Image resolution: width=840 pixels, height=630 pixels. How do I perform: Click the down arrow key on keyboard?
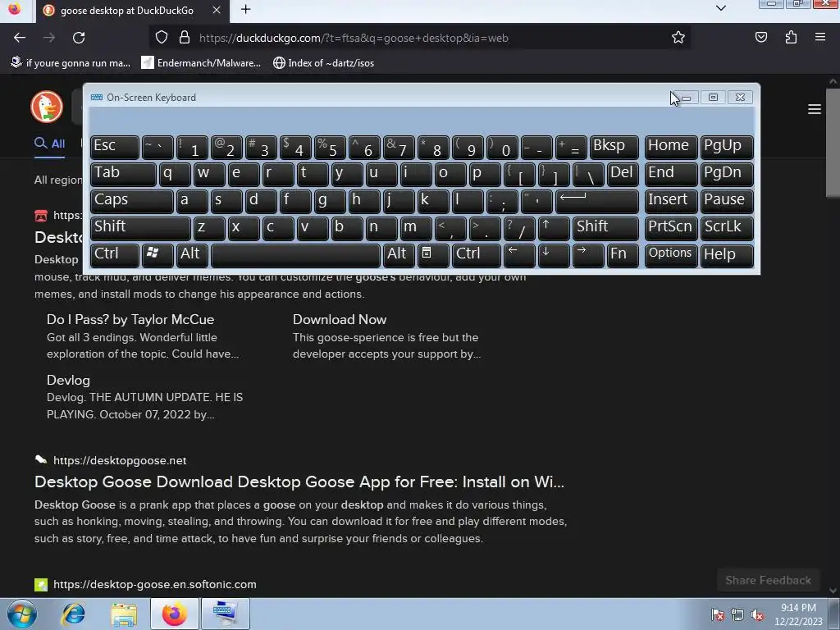pyautogui.click(x=554, y=255)
